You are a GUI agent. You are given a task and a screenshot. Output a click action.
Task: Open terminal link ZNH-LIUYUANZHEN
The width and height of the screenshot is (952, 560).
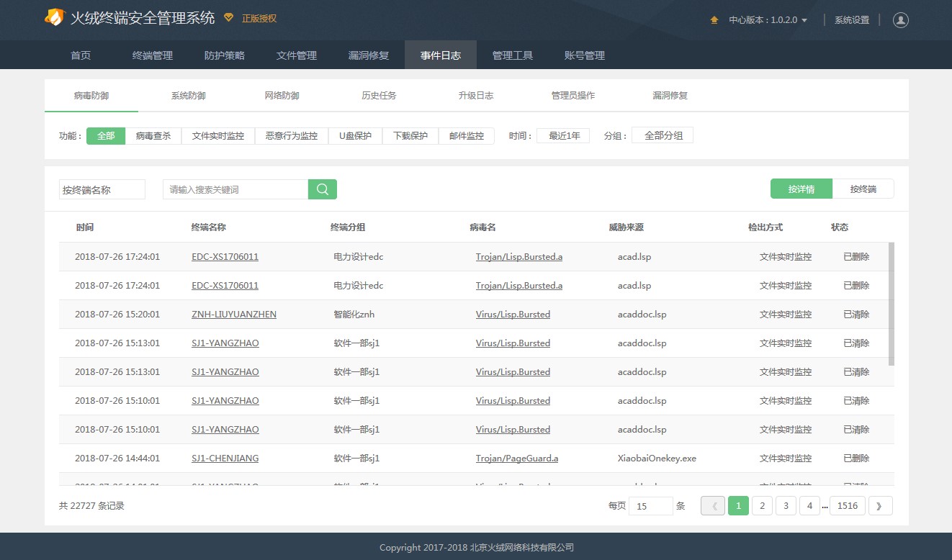coord(234,315)
